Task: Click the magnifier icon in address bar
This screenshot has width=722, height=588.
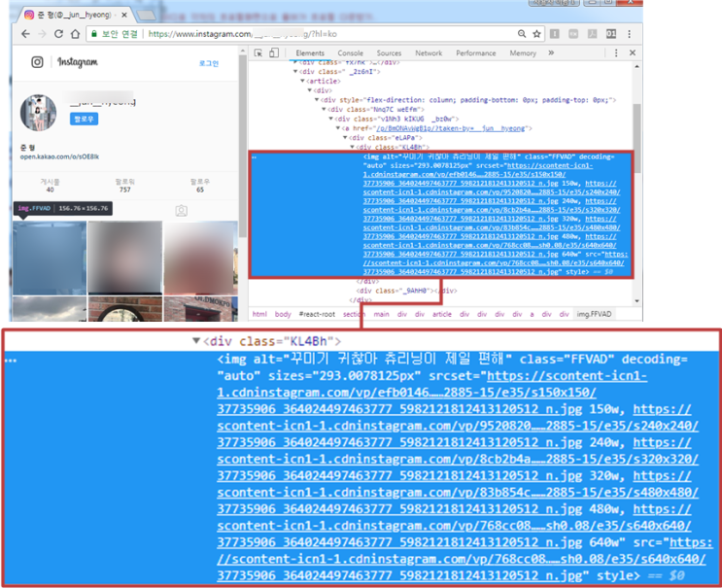Action: [522, 34]
